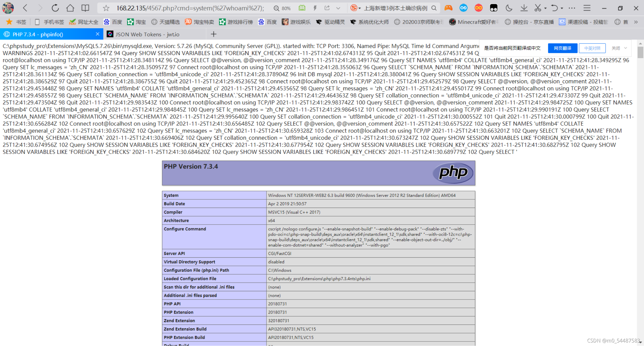The image size is (644, 346).
Task: Open the game controller extension icon
Action: 448,8
